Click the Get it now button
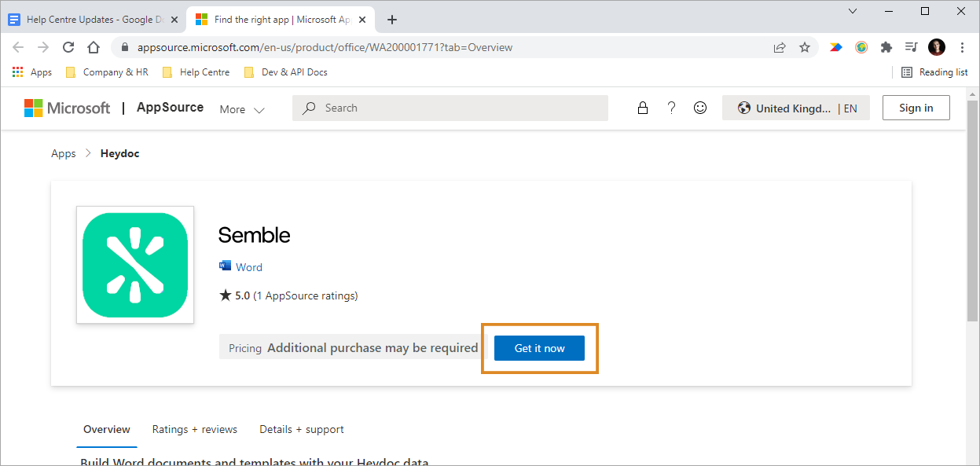Image resolution: width=980 pixels, height=466 pixels. pos(539,348)
